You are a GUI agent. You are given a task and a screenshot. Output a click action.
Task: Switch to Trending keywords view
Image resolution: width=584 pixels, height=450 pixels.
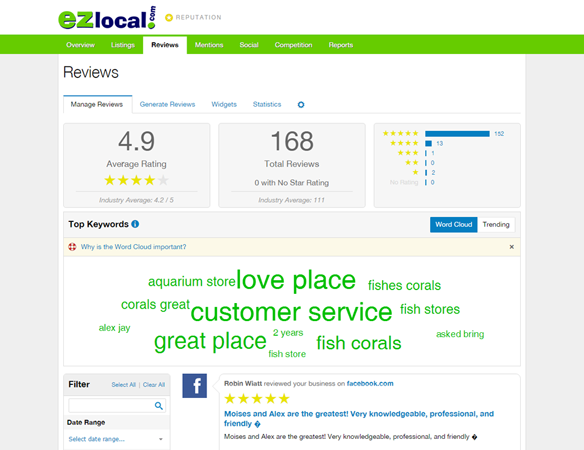(x=496, y=225)
